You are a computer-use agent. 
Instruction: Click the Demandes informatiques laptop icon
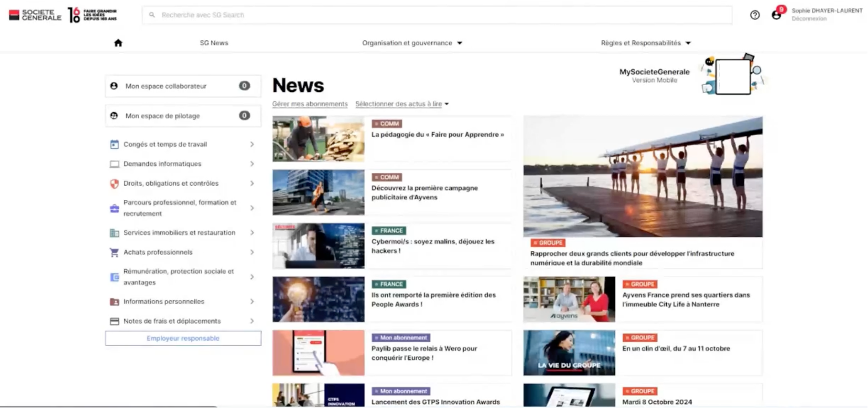point(114,164)
